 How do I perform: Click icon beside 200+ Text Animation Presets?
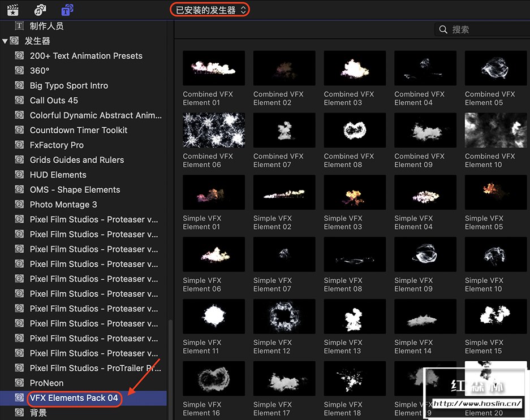pyautogui.click(x=19, y=55)
